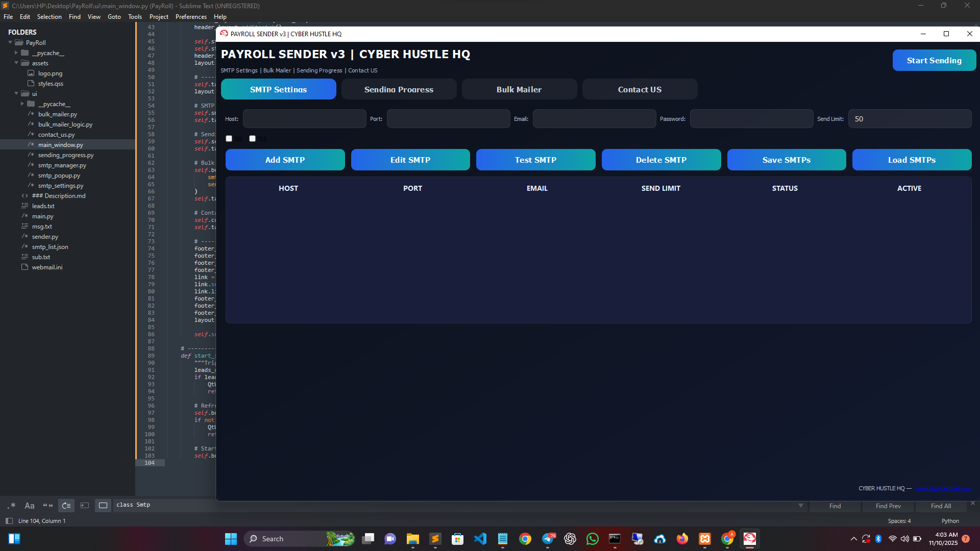Click the Test SMTP button
The width and height of the screenshot is (980, 551).
(x=535, y=160)
